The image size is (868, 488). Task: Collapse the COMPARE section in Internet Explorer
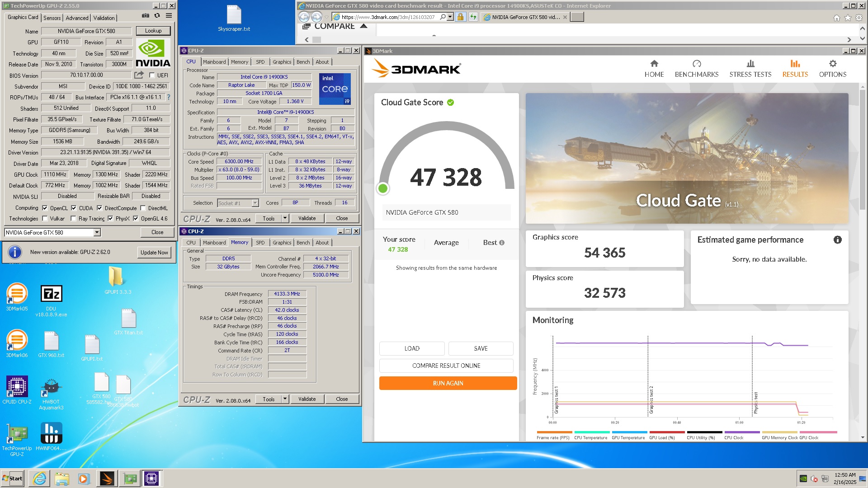click(363, 26)
